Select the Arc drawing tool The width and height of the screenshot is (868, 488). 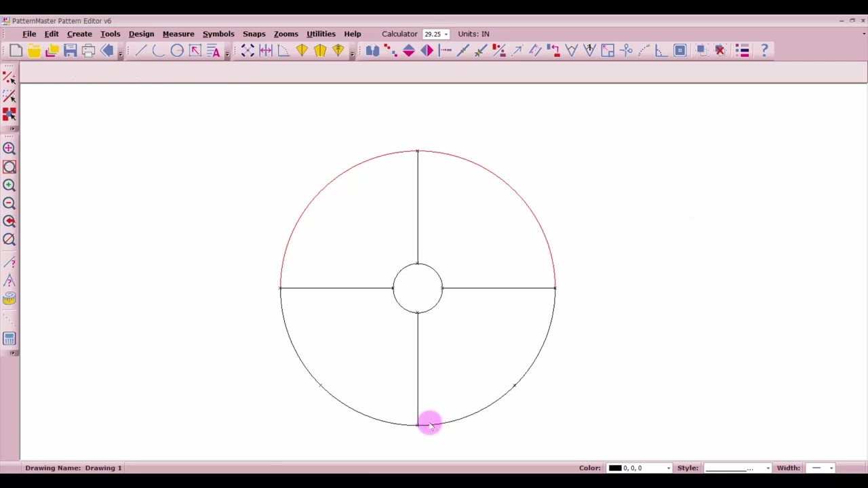click(159, 50)
